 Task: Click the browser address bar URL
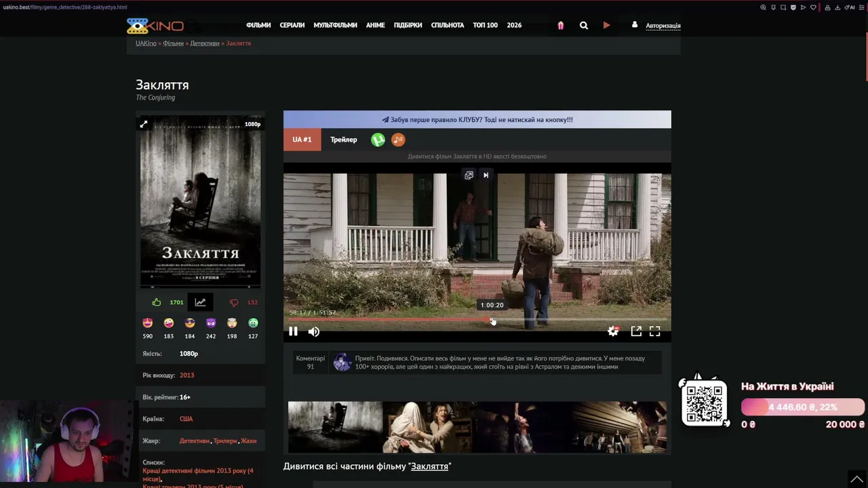64,7
